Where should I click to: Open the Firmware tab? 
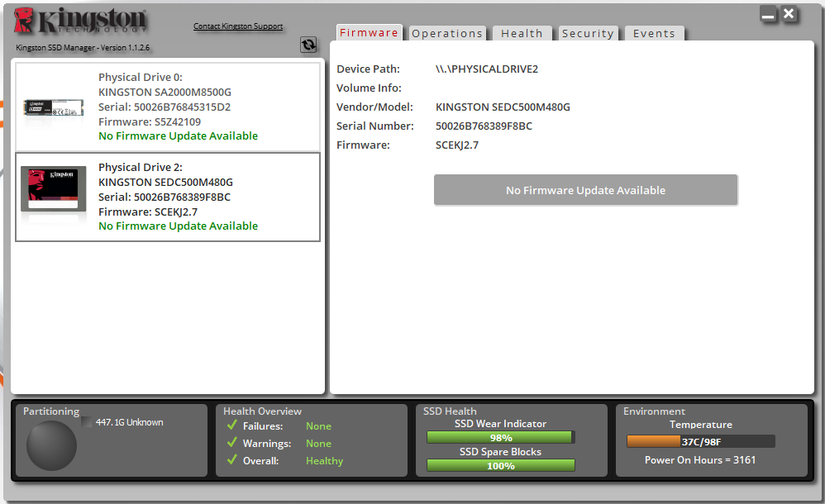(x=369, y=32)
